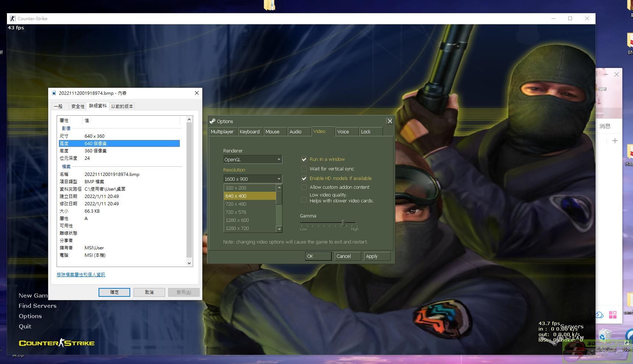Screen dimensions: 633x364
Task: Click the blue cloud icon in the side window
Action: tap(599, 315)
